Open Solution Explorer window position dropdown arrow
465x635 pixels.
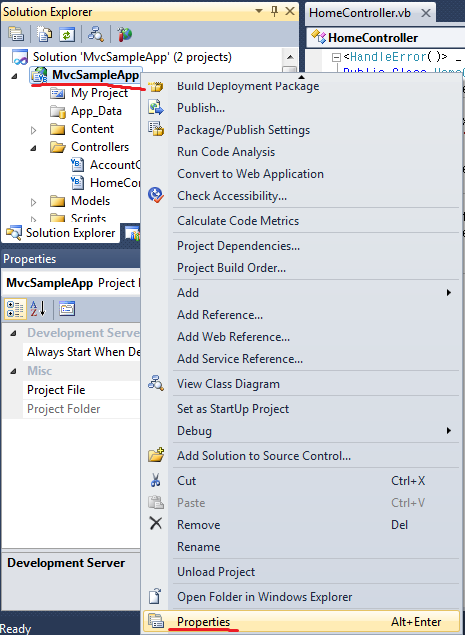[x=259, y=11]
